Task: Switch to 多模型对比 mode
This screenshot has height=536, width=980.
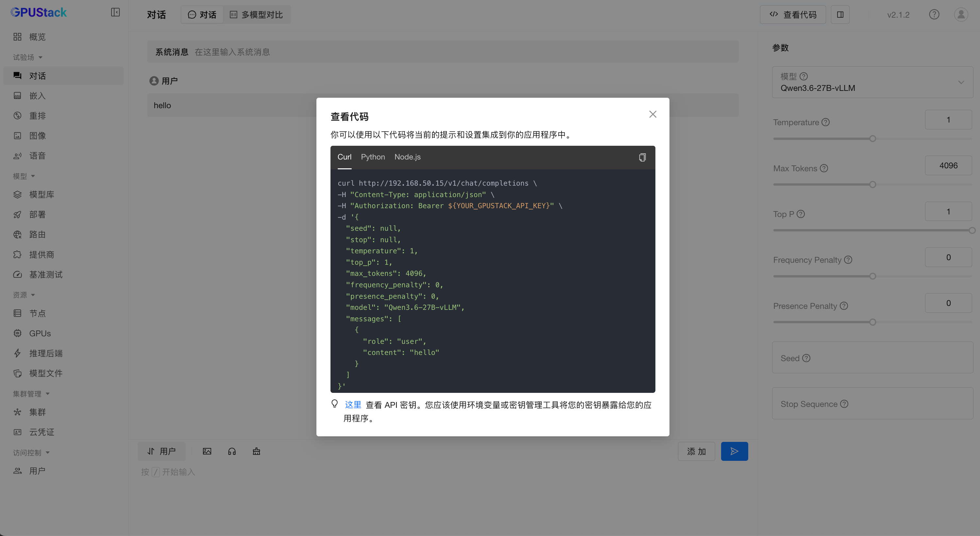Action: [x=256, y=14]
